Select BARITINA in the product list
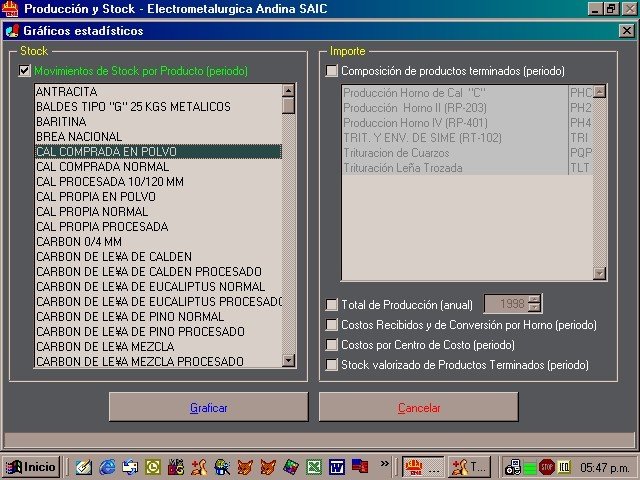The image size is (640, 480). tap(158, 122)
